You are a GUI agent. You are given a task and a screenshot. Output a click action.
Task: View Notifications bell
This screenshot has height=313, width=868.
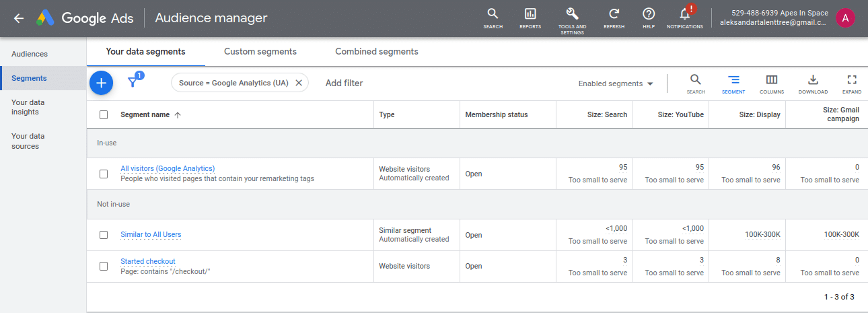click(x=685, y=18)
